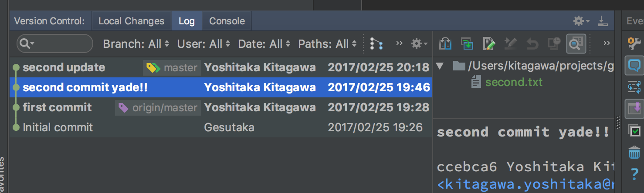Click the IntelliSort graph icon
The image size is (644, 193).
click(x=376, y=43)
